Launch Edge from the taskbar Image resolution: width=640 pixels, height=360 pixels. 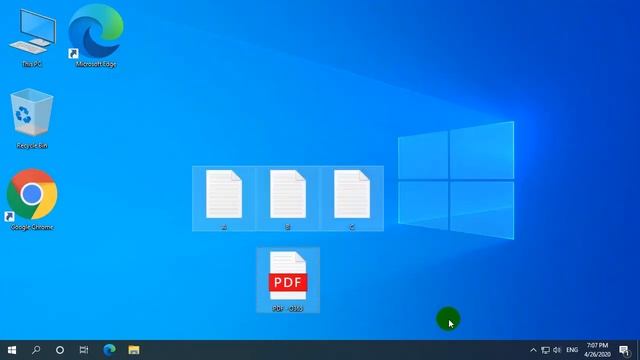click(109, 350)
